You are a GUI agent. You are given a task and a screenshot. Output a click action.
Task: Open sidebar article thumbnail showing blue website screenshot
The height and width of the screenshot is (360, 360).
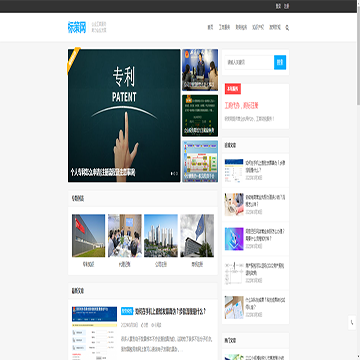tap(234, 170)
